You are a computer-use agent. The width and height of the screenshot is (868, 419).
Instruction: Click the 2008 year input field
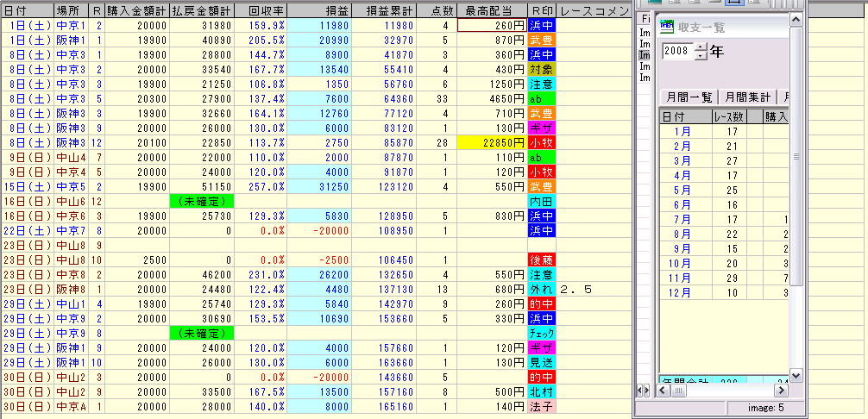pos(677,52)
